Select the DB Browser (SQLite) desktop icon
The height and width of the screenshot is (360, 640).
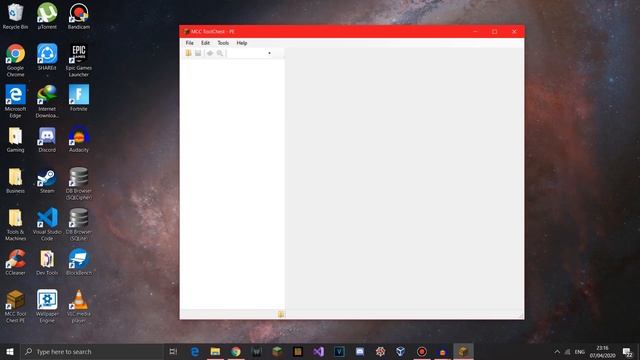[x=79, y=224]
